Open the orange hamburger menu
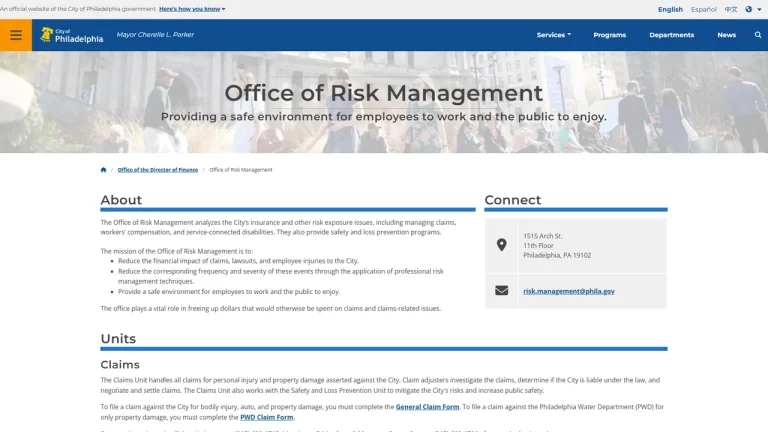768x432 pixels. pos(16,35)
